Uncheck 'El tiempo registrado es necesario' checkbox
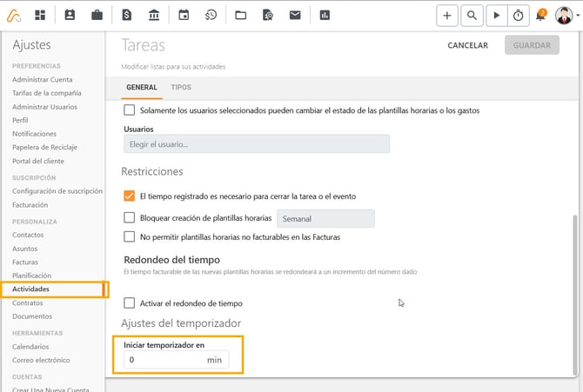Viewport: 583px width, 392px height. 129,196
